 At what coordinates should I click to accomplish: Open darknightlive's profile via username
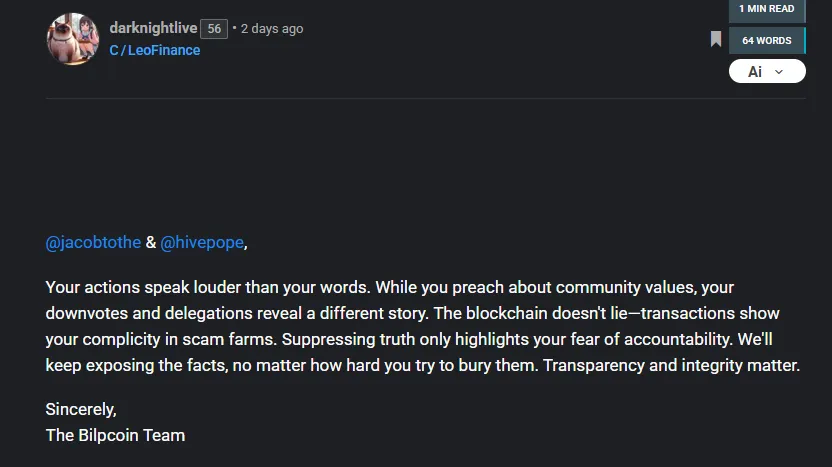coord(153,28)
